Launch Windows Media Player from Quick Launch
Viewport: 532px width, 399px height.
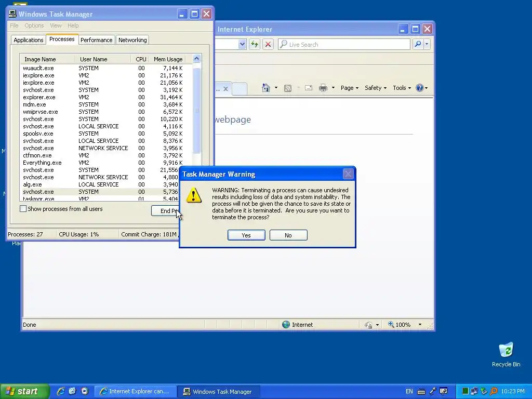85,391
